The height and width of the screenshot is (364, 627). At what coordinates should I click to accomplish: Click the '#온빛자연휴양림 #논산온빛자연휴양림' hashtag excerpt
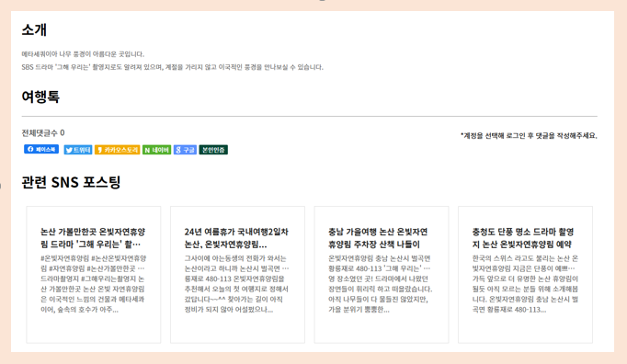[x=93, y=284]
